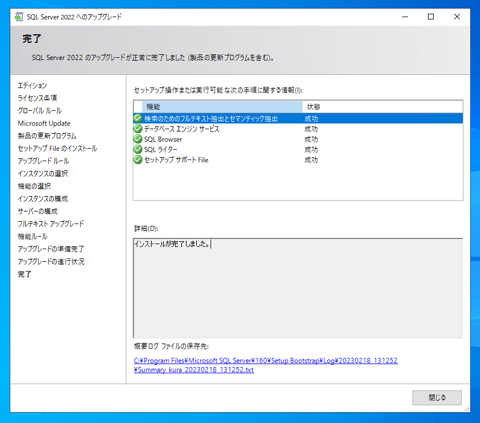The width and height of the screenshot is (480, 423).
Task: Click green check icon beside データベース エンジン サービス
Action: point(138,129)
